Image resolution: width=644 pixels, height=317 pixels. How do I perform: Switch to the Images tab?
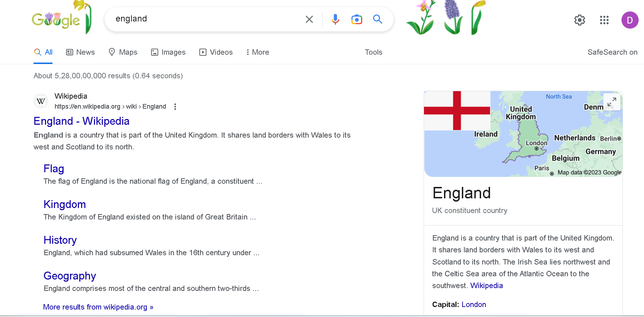pos(168,52)
